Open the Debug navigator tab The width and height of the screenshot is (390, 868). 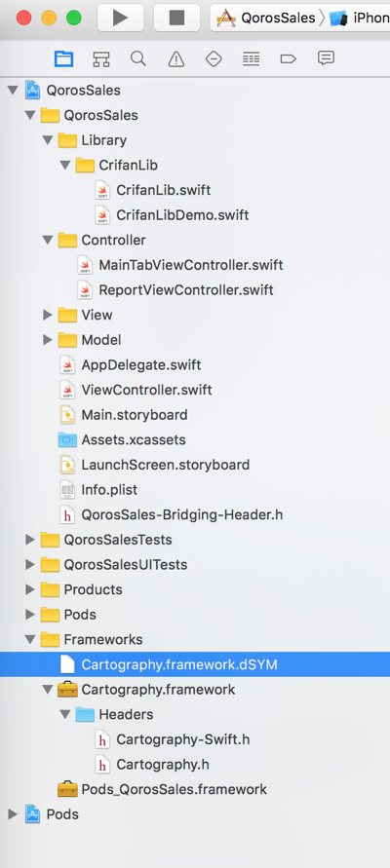pyautogui.click(x=251, y=58)
